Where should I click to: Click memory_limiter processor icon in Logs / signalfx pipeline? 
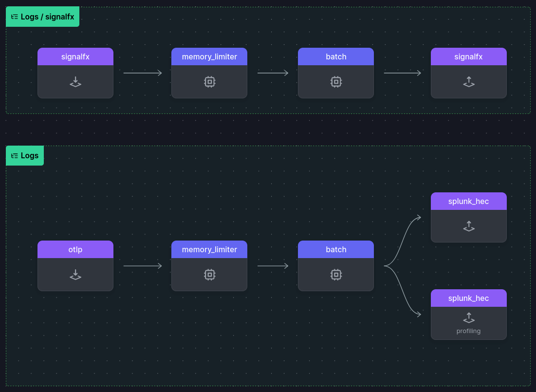[x=209, y=82]
